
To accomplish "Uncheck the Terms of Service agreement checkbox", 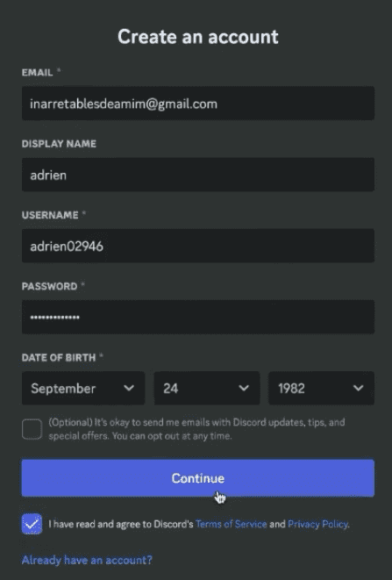I will pyautogui.click(x=32, y=524).
